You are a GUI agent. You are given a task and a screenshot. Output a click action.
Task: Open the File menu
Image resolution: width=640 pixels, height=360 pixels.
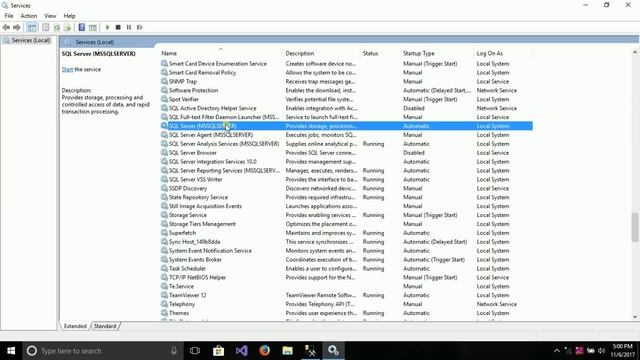(9, 16)
